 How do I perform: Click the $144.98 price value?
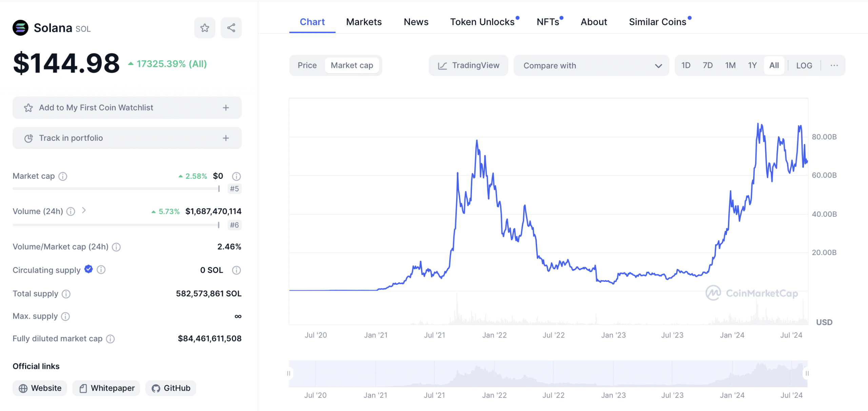point(66,63)
